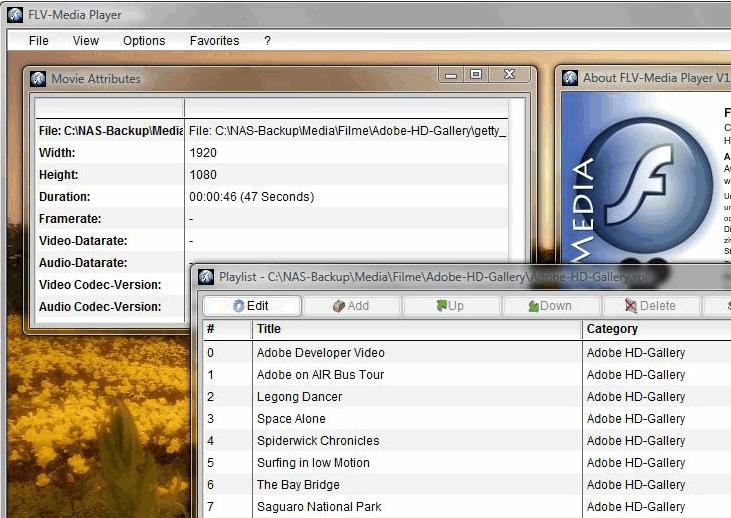Select 'Legong Dancer' playlist entry
Image resolution: width=731 pixels, height=518 pixels.
[x=467, y=397]
